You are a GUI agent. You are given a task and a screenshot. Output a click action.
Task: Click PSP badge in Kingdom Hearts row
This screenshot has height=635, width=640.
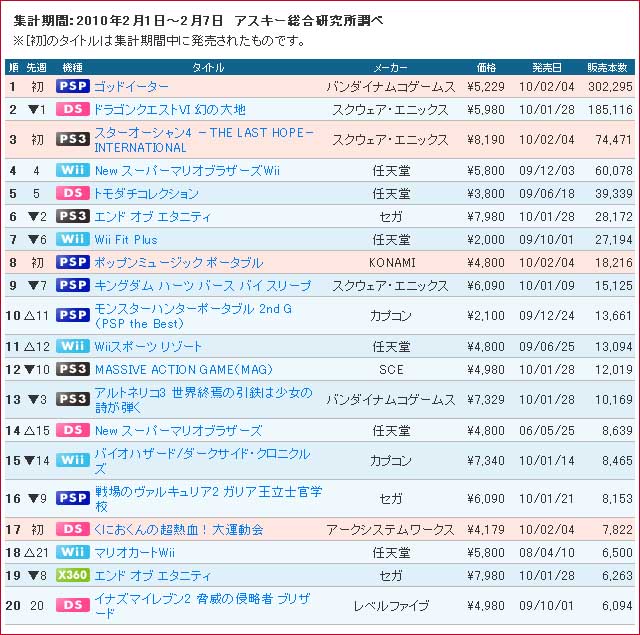tap(73, 285)
